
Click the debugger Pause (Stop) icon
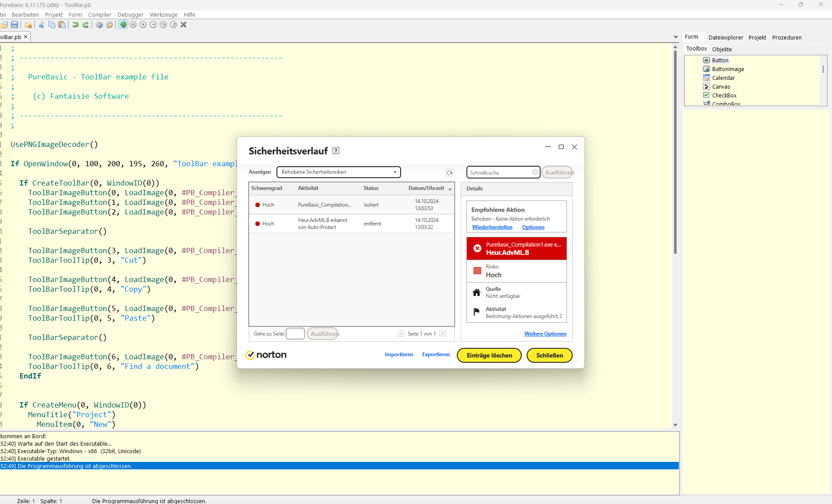click(x=133, y=25)
